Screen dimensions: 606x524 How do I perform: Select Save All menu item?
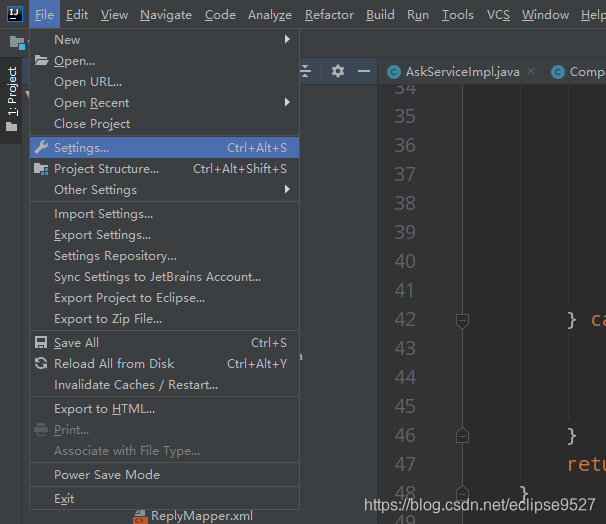click(164, 343)
